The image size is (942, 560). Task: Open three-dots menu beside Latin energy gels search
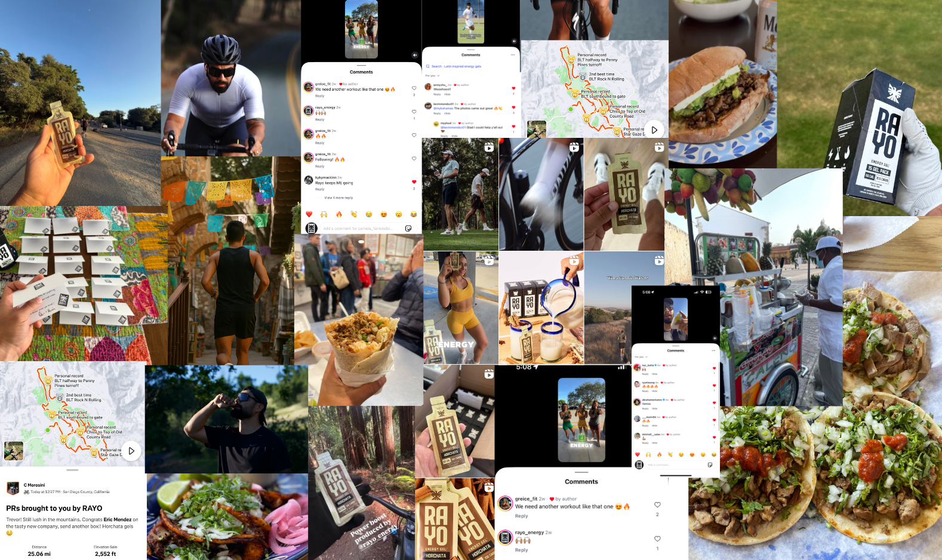(513, 55)
